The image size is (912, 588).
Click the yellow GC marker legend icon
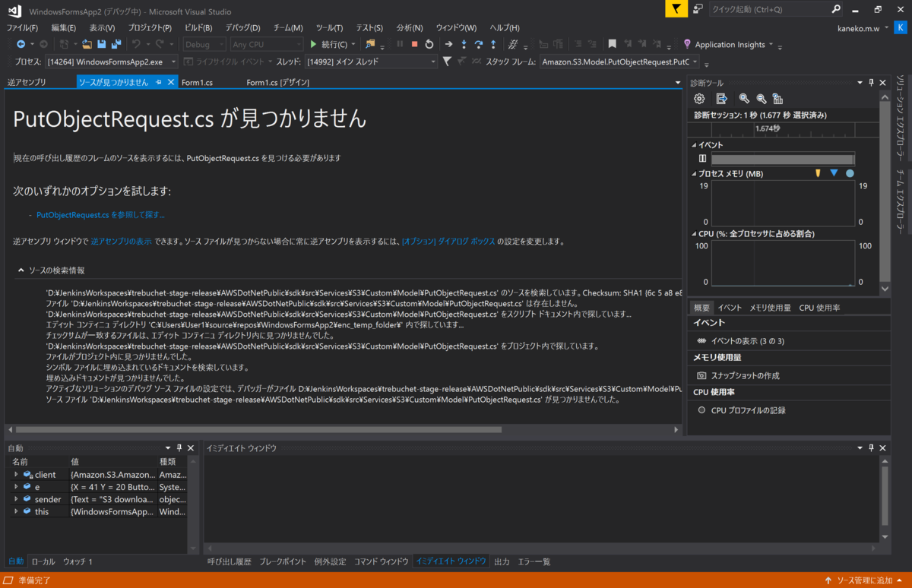[818, 173]
